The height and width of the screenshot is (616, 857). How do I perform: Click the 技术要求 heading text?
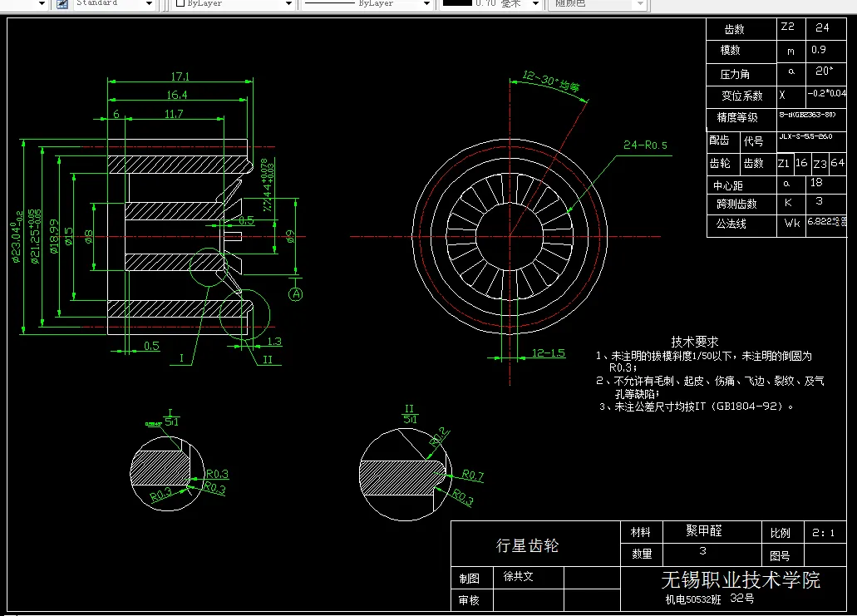[x=694, y=342]
